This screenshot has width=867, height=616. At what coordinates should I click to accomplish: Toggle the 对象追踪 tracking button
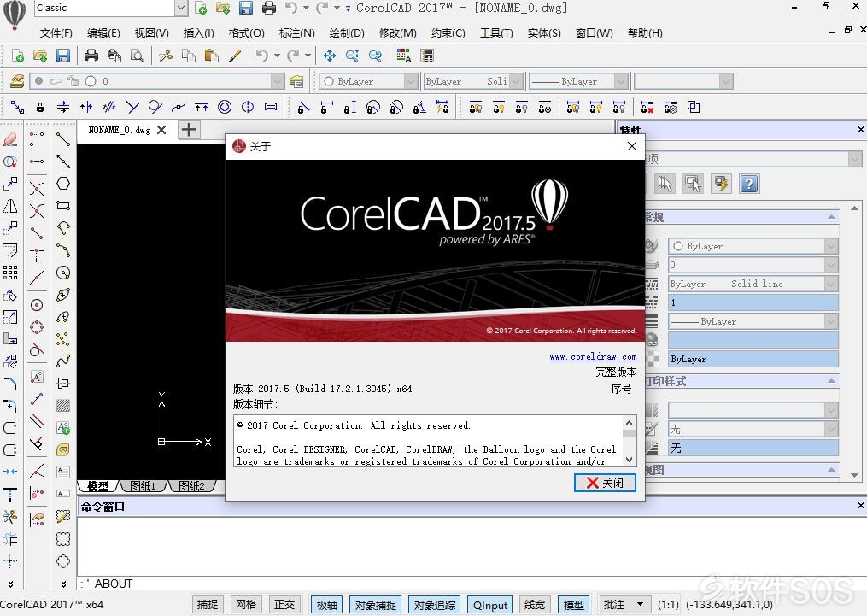click(435, 605)
